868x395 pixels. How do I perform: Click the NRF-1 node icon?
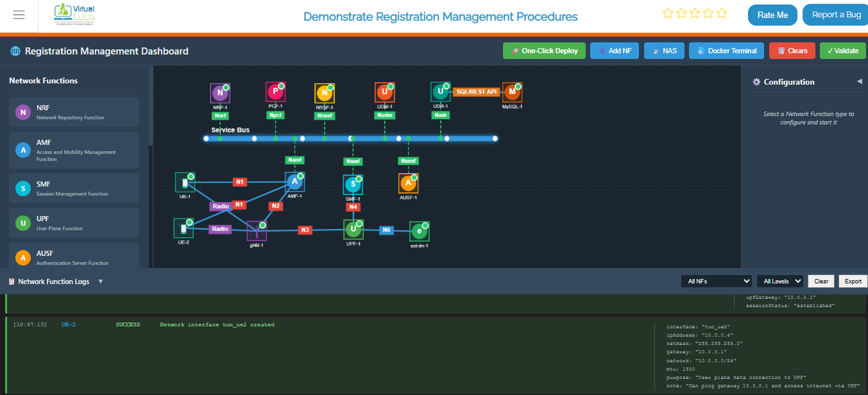coord(220,93)
